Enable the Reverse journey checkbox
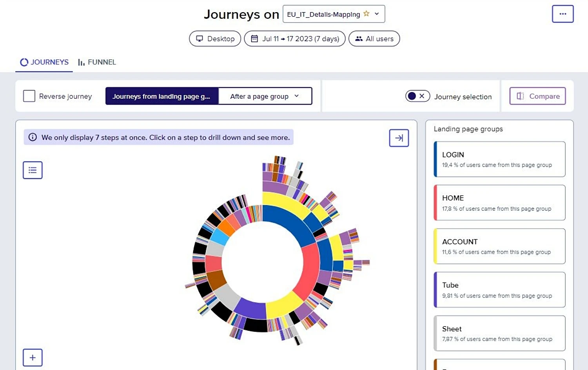This screenshot has height=370, width=588. tap(29, 96)
